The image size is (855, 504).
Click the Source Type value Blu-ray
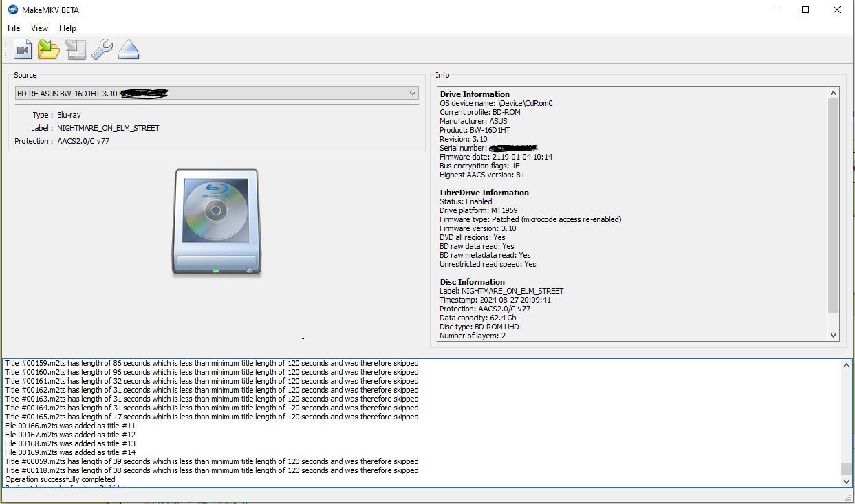[x=69, y=115]
